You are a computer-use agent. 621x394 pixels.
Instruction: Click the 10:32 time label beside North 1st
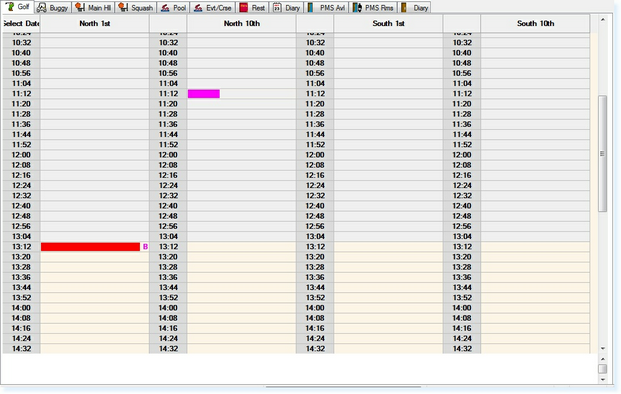[21, 42]
